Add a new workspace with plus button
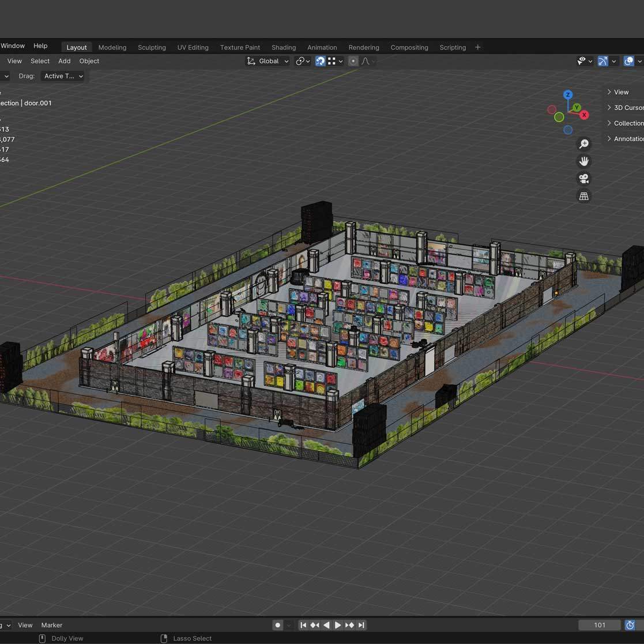Image resolution: width=644 pixels, height=644 pixels. point(477,47)
